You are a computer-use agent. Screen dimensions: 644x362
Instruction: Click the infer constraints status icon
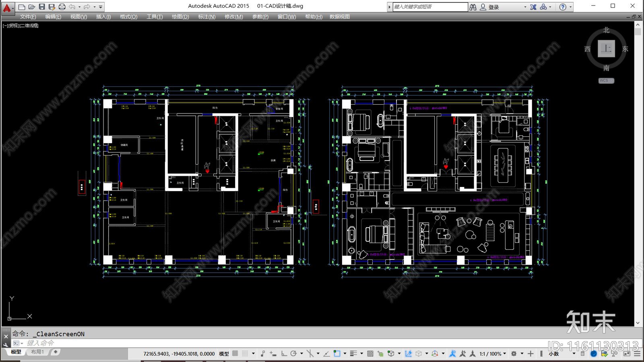tap(263, 354)
